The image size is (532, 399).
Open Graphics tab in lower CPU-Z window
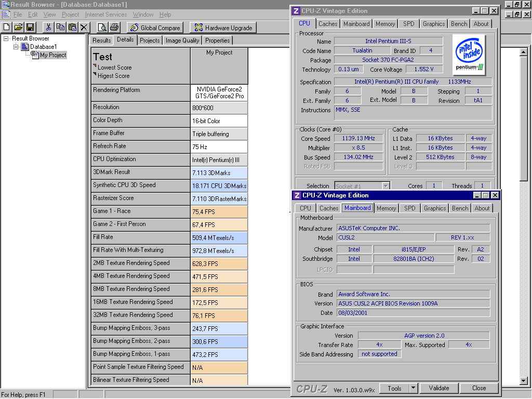[435, 208]
